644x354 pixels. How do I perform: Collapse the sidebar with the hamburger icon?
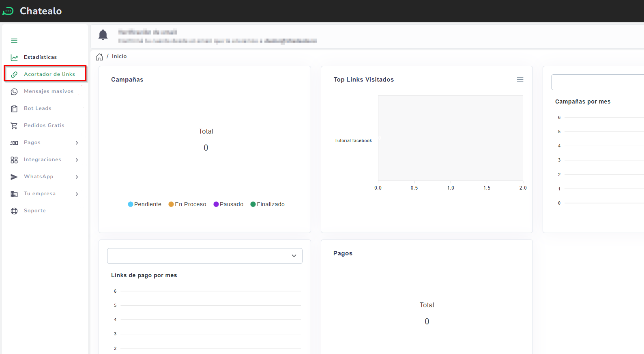coord(14,41)
